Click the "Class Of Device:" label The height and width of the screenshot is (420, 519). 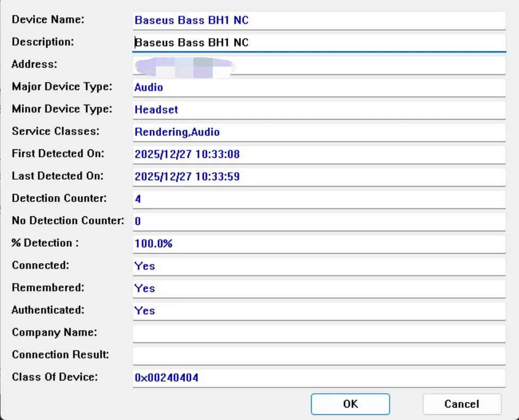(x=55, y=377)
